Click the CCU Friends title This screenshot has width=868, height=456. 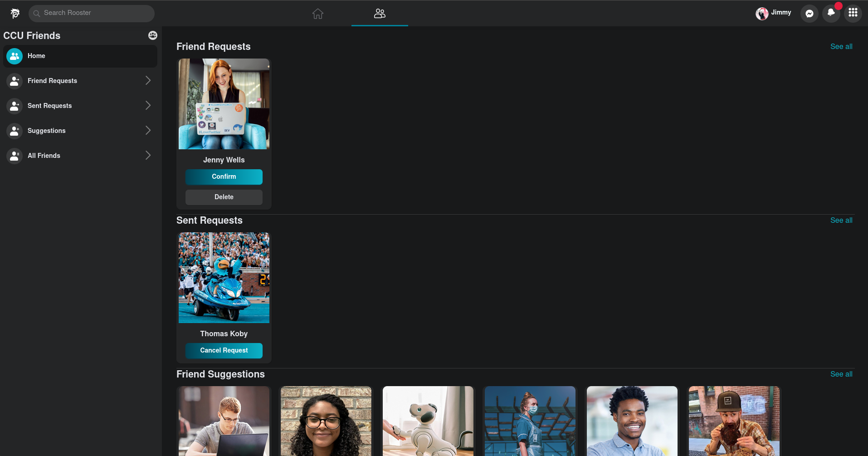click(x=32, y=36)
